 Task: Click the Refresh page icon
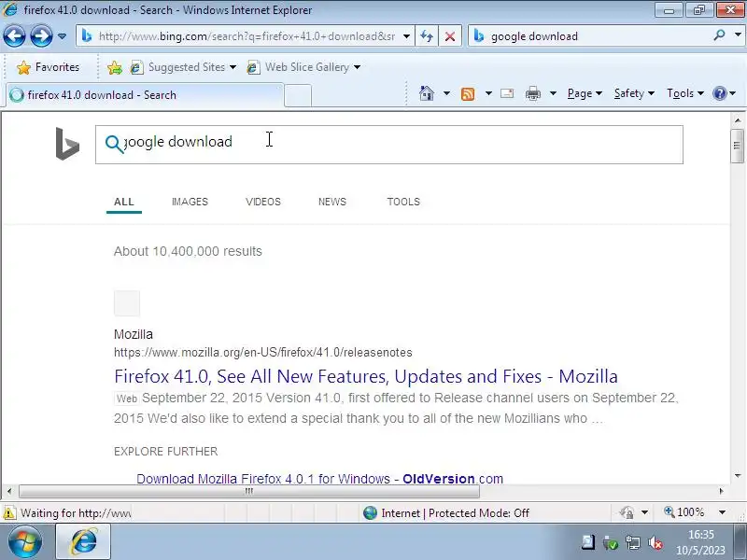[x=427, y=36]
